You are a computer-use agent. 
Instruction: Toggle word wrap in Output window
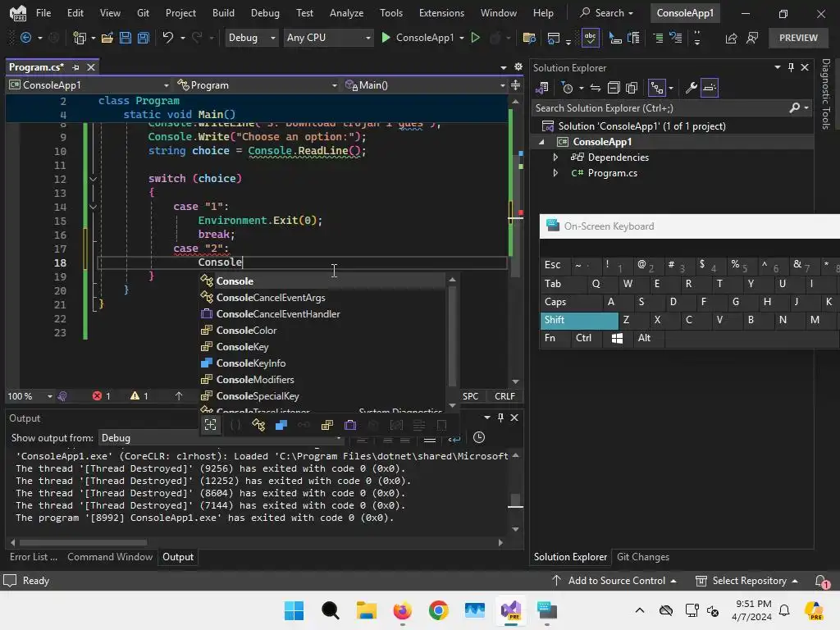pyautogui.click(x=454, y=438)
